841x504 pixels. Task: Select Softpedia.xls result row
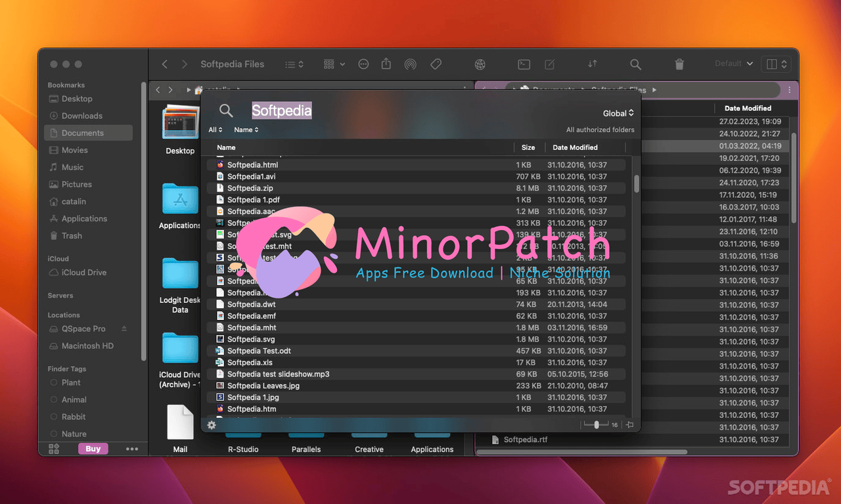(416, 363)
